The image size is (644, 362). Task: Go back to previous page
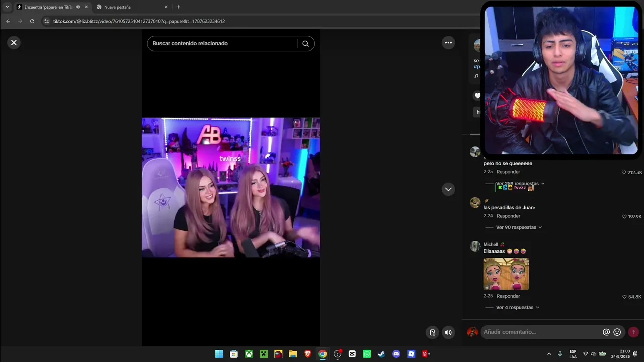point(8,21)
